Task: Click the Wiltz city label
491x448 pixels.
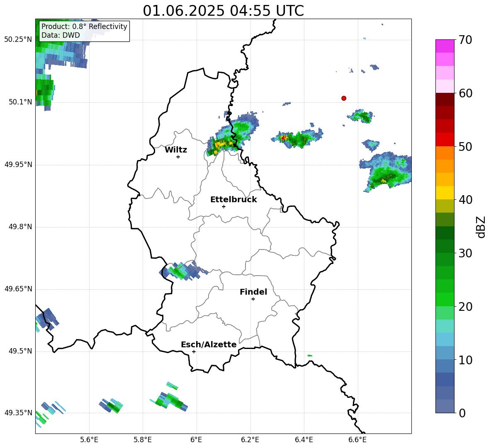Action: [x=176, y=150]
